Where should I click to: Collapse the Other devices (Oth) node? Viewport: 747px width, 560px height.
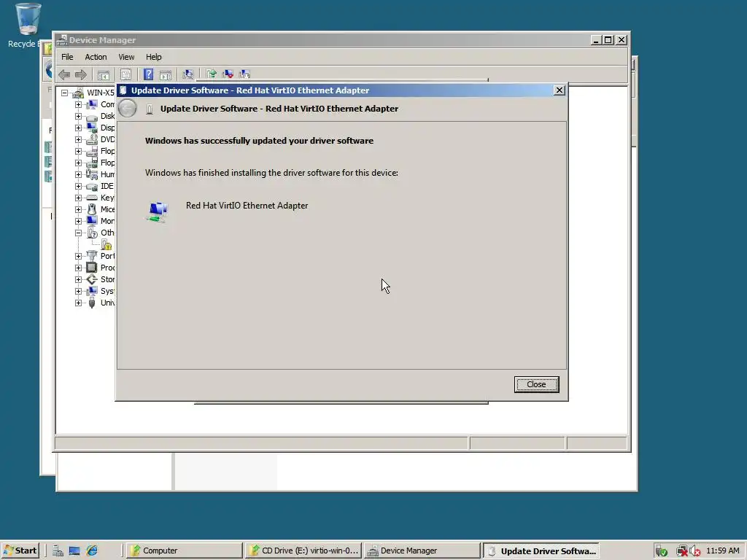point(78,233)
